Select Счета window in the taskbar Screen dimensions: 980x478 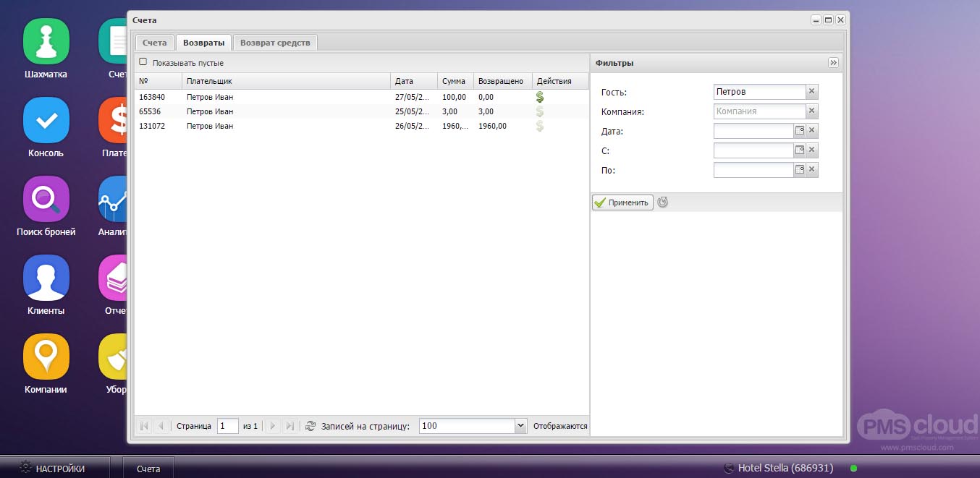click(x=148, y=469)
